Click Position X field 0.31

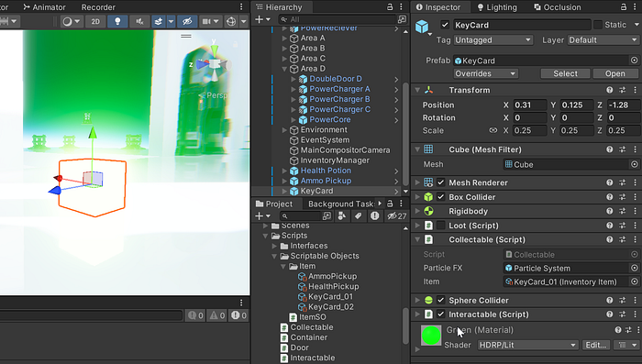(529, 105)
